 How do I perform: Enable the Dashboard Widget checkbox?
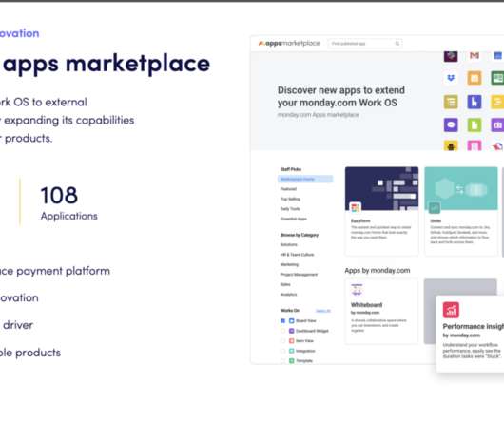click(x=282, y=331)
